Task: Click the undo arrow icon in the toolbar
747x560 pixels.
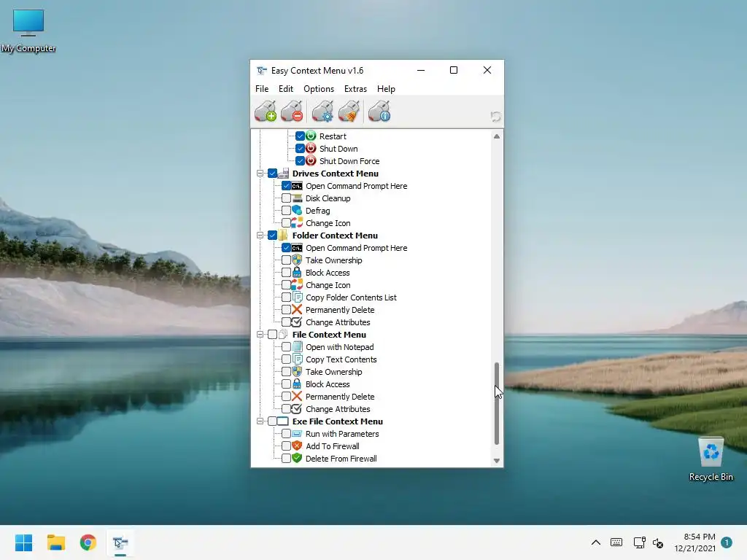Action: tap(495, 116)
